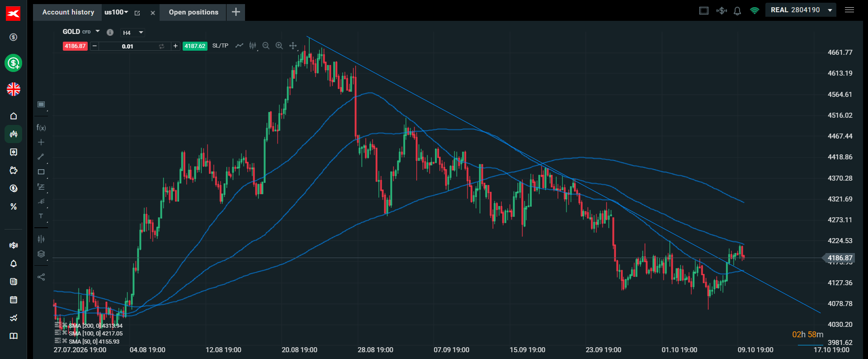This screenshot has height=359, width=868.
Task: Select the text annotation tool
Action: [x=41, y=216]
